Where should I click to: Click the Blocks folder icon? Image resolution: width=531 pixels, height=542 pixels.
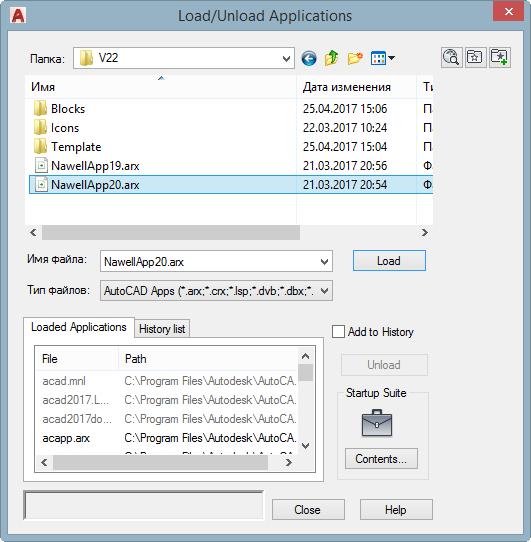point(40,109)
